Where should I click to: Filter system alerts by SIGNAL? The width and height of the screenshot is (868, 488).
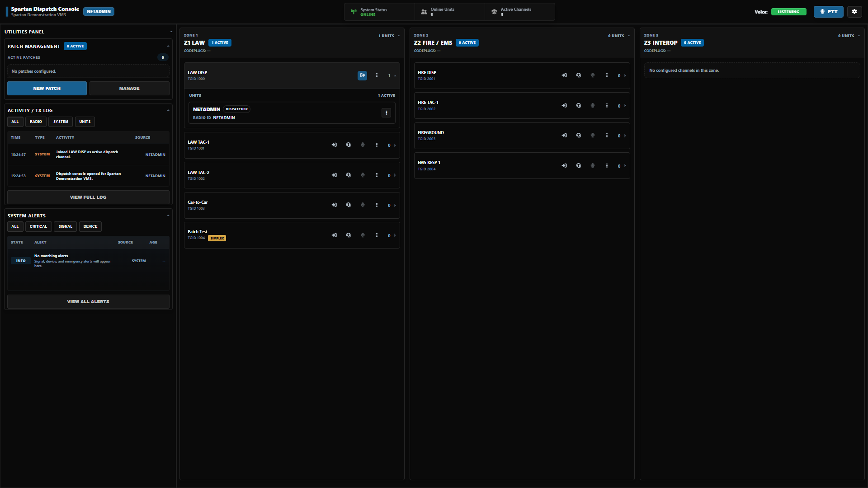click(x=65, y=226)
